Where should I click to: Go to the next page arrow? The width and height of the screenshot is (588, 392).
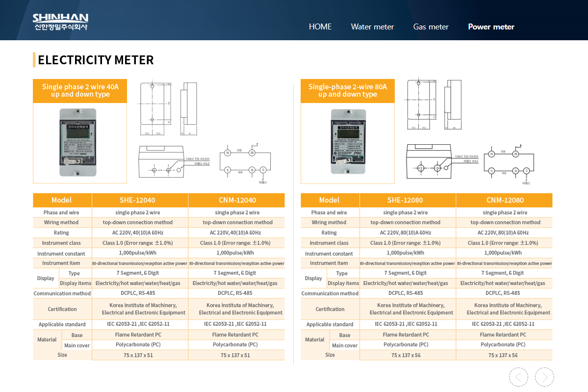tap(544, 377)
